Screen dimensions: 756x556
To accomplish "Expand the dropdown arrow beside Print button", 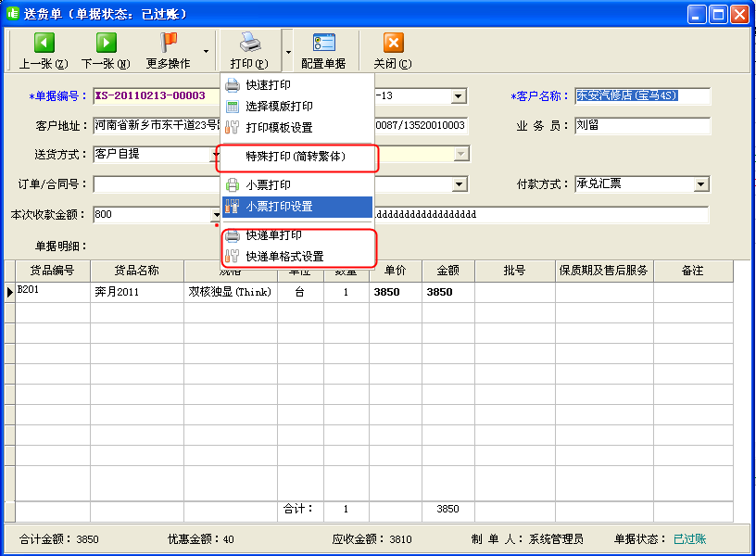I will coord(288,51).
